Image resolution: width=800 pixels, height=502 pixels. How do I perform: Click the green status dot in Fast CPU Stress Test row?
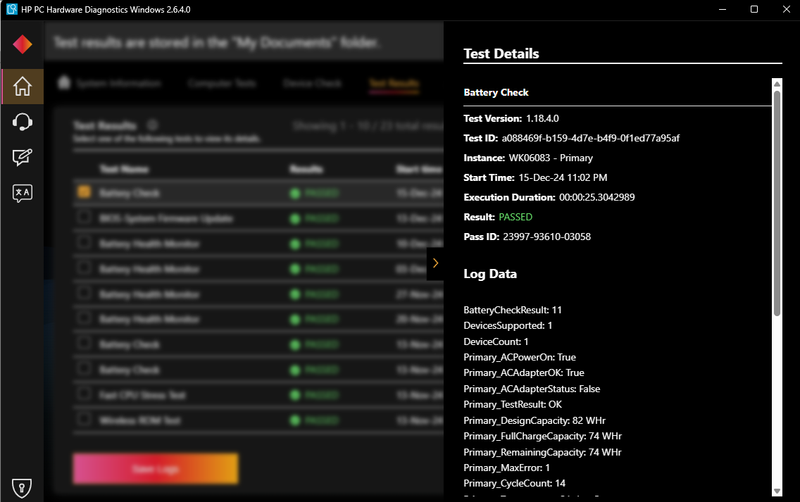click(x=295, y=395)
